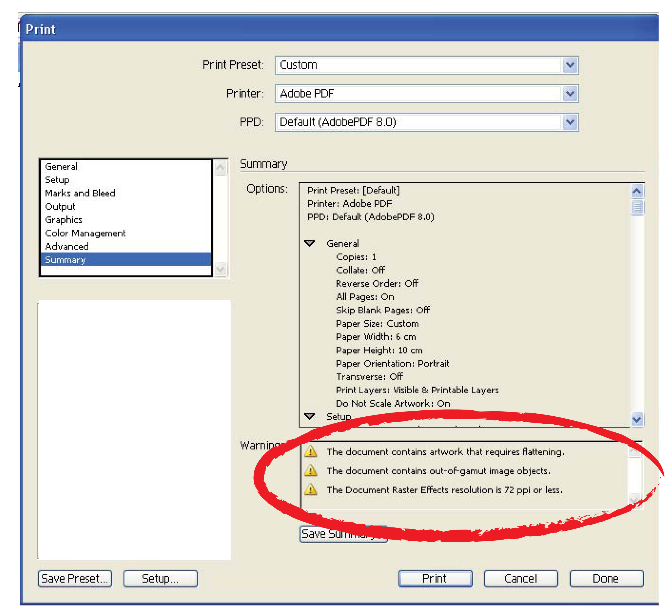The image size is (672, 616).
Task: Click the Raster Effects warning icon
Action: [311, 489]
